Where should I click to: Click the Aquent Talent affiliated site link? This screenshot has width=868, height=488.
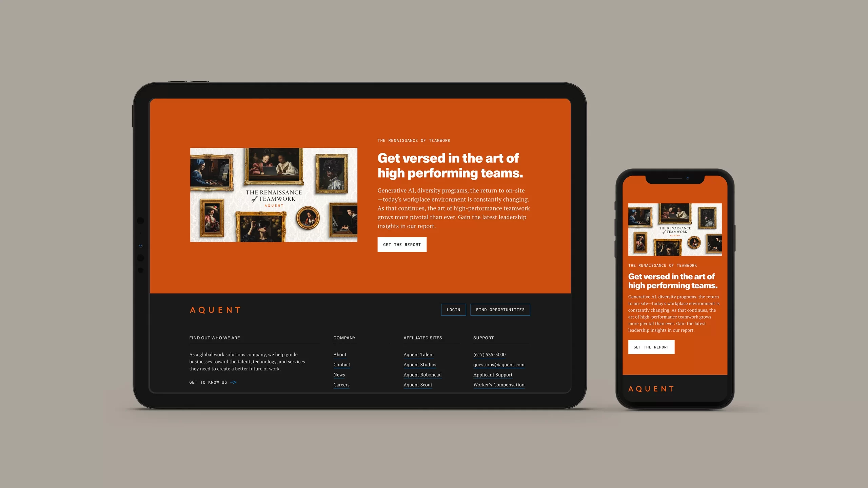[418, 354]
